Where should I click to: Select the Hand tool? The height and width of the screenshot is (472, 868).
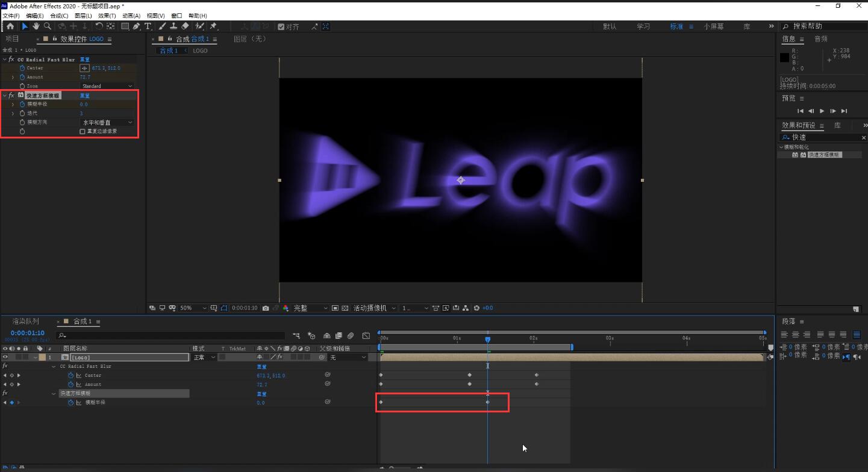coord(36,26)
